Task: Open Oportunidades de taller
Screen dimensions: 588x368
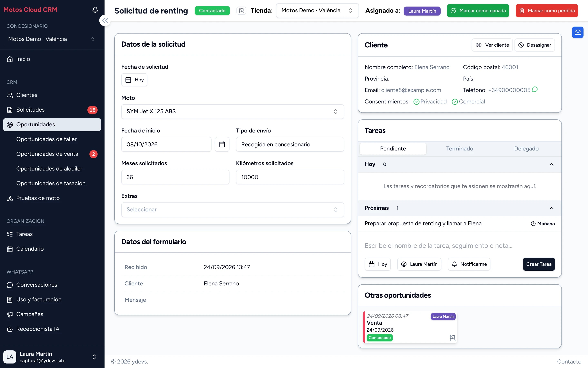Action: [52, 139]
